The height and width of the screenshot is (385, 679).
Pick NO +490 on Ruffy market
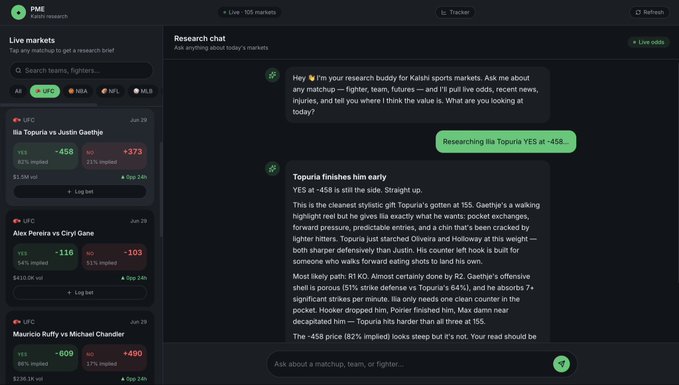click(114, 357)
